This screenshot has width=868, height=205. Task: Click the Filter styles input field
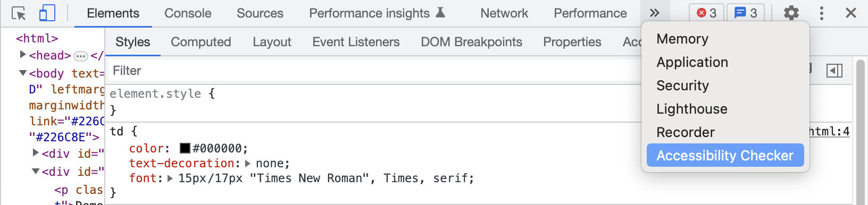(372, 71)
